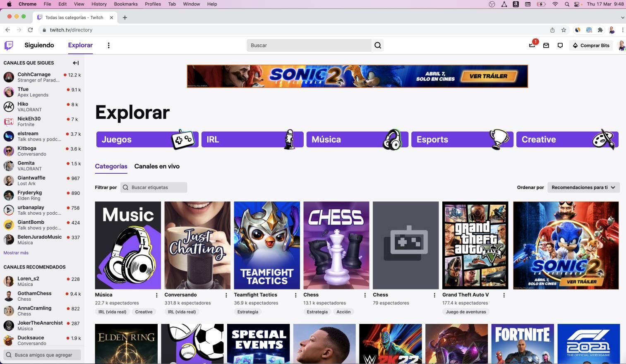Screen dimensions: 626x364
Task: Open the Música category banner
Action: (x=357, y=139)
